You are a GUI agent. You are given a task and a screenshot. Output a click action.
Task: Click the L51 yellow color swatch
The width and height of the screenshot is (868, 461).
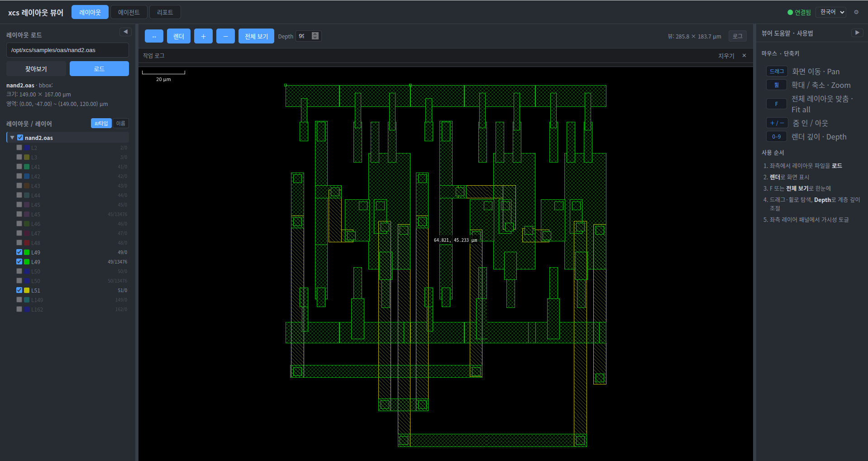(27, 290)
